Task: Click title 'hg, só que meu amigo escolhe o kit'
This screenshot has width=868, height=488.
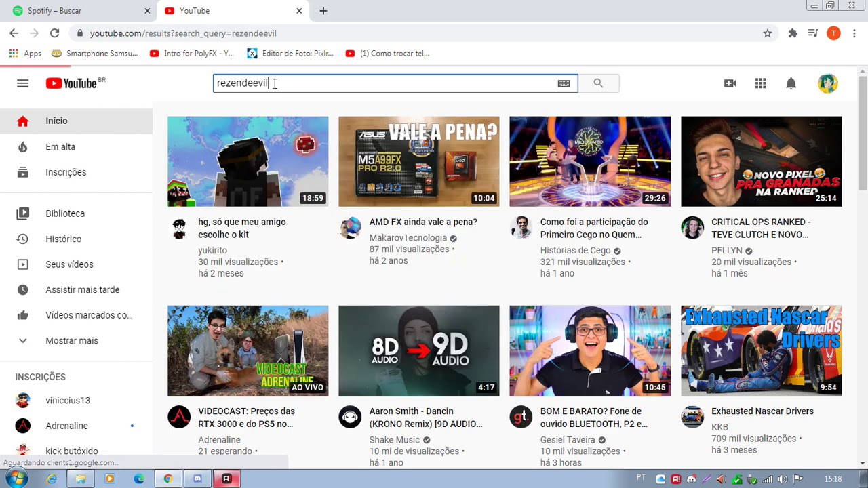Action: point(242,228)
